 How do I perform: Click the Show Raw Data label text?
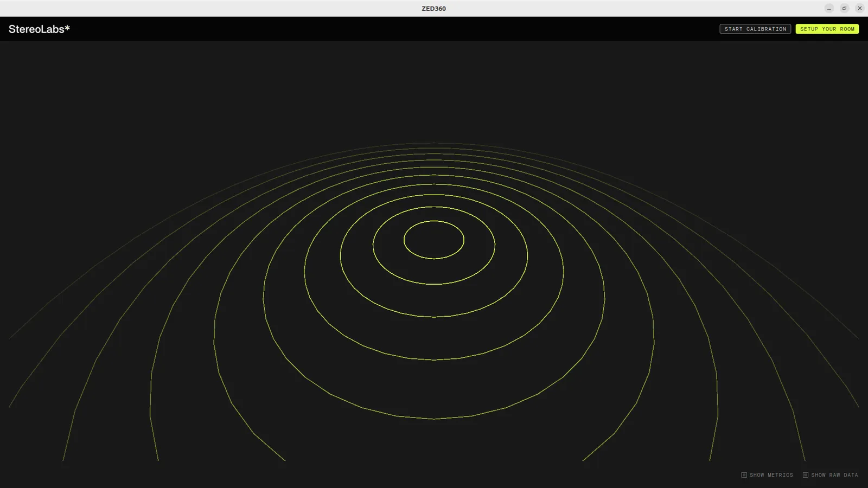(835, 475)
